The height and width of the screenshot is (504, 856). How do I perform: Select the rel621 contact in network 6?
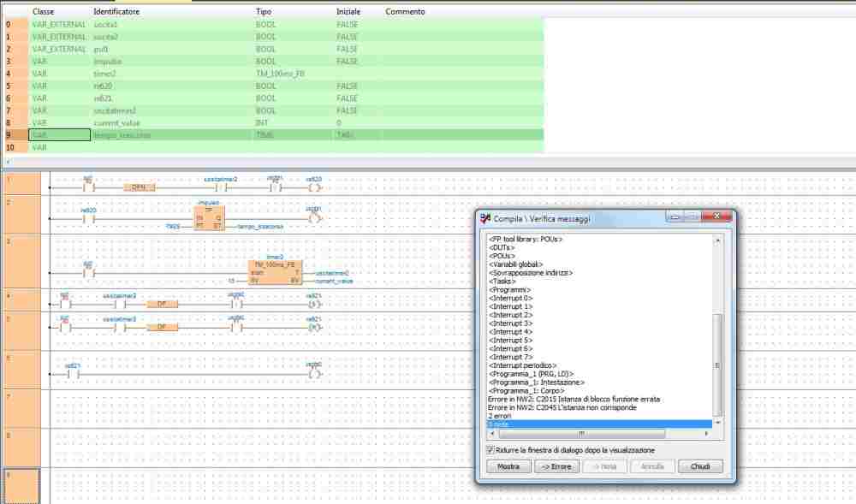[73, 373]
